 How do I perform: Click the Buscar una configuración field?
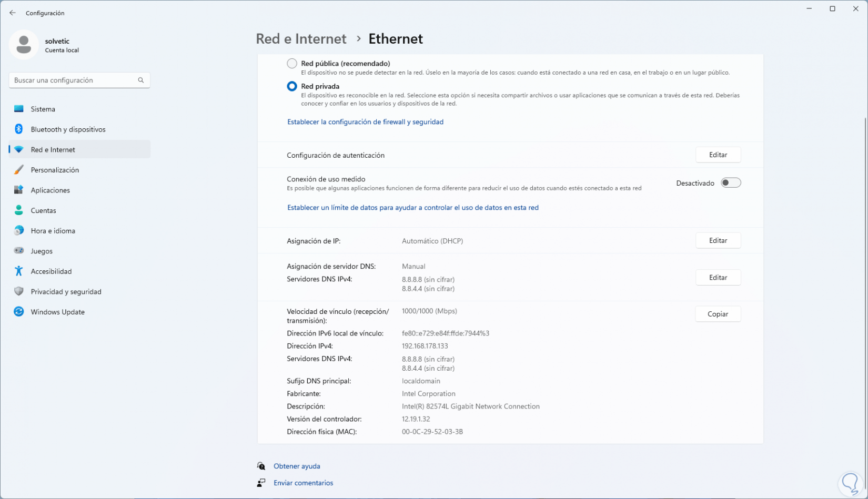(73, 80)
